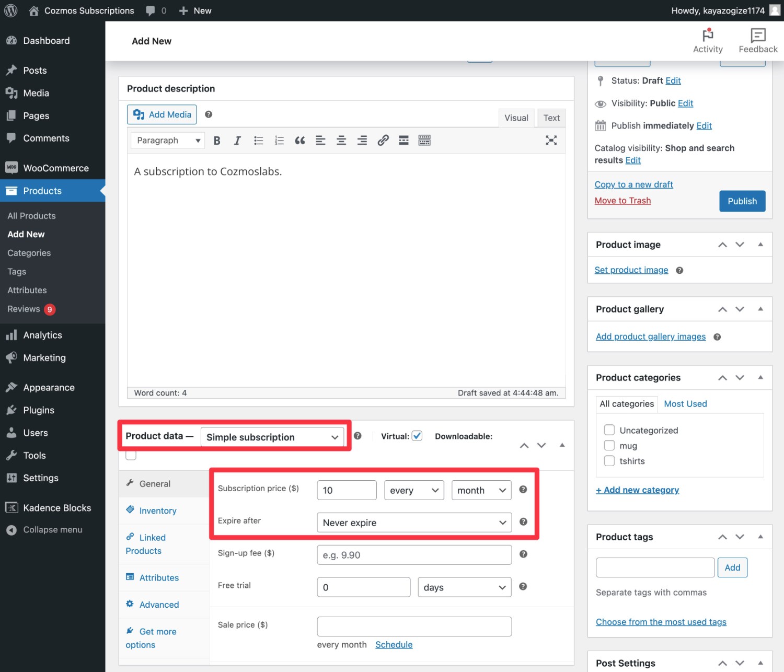Switch to Most Used categories tab
This screenshot has height=672, width=784.
pos(685,404)
